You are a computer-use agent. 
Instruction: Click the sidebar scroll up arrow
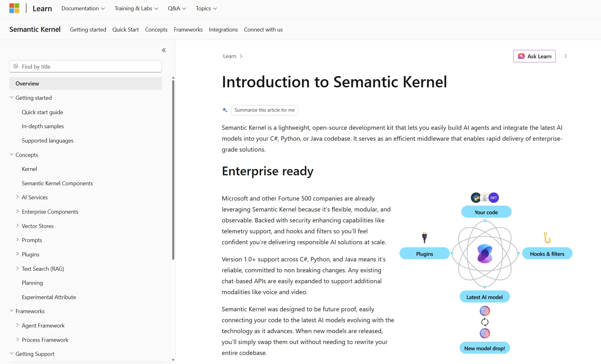coord(173,78)
